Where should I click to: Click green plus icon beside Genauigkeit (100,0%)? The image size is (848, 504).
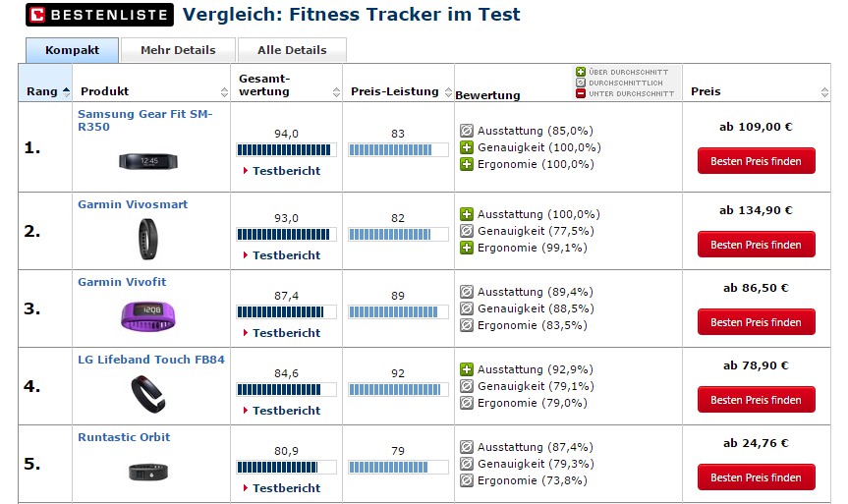tap(467, 147)
